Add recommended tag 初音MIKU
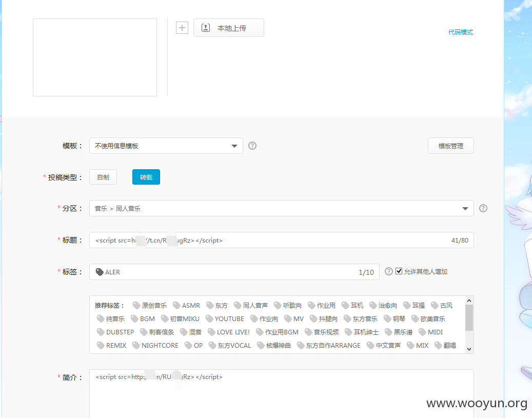 [180, 319]
